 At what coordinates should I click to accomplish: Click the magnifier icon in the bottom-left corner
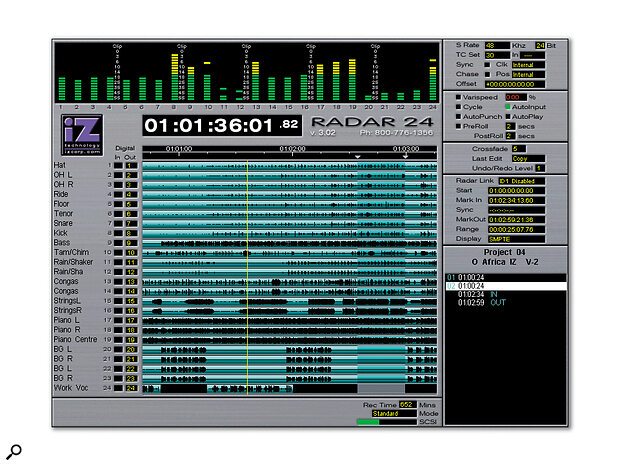point(17,448)
